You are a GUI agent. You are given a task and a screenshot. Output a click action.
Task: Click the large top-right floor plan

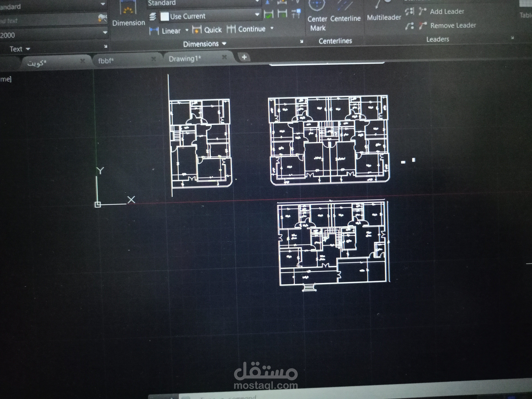[329, 140]
